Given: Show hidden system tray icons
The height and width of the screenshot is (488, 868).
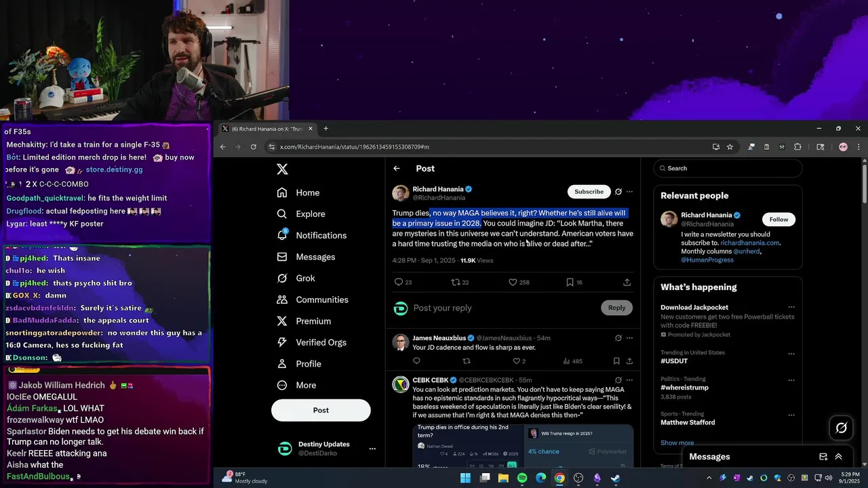Looking at the screenshot, I should point(709,478).
